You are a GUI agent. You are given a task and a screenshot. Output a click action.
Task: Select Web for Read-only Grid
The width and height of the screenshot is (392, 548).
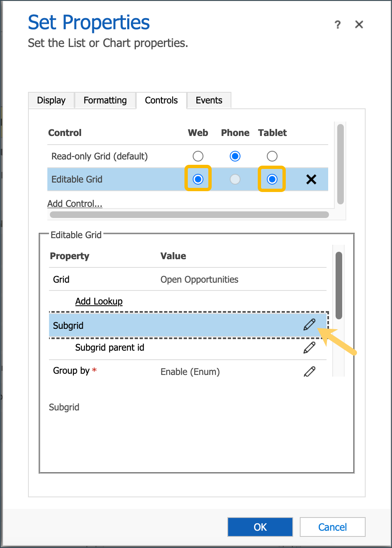point(198,156)
